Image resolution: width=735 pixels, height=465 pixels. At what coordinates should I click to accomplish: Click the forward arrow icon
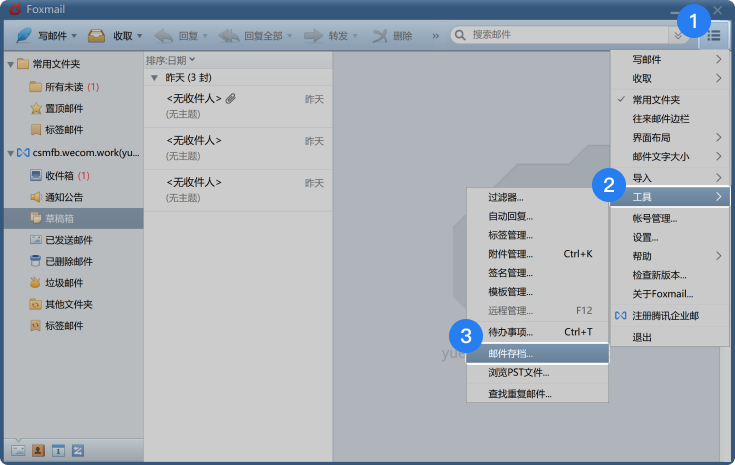click(x=313, y=36)
